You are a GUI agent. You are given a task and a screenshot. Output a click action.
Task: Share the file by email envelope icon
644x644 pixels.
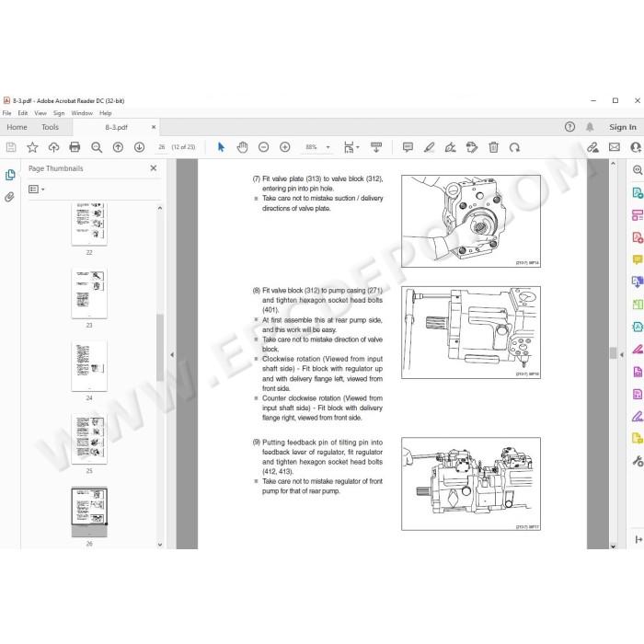coord(614,147)
